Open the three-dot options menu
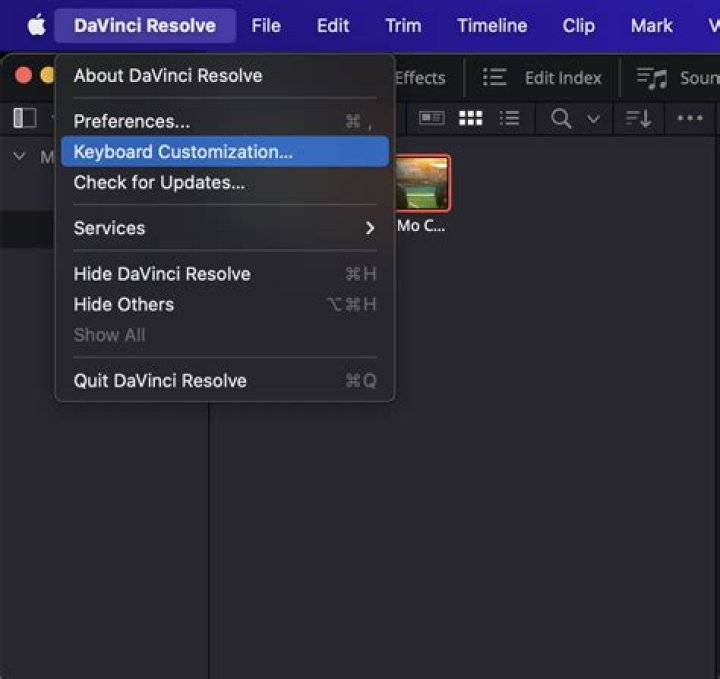720x679 pixels. 690,119
